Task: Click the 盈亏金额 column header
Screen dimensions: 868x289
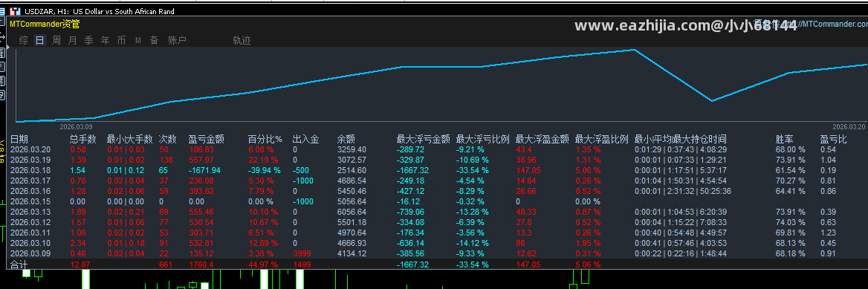Action: point(206,139)
